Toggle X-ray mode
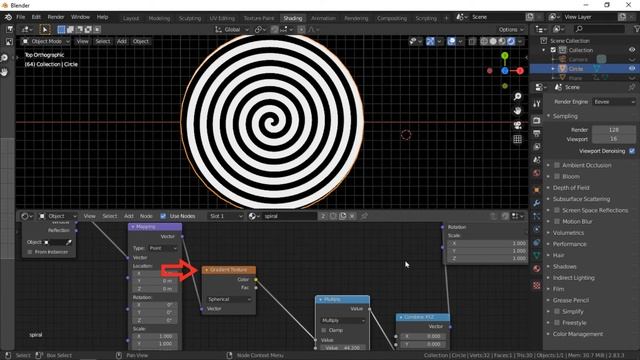Image resolution: width=640 pixels, height=360 pixels. pyautogui.click(x=472, y=41)
